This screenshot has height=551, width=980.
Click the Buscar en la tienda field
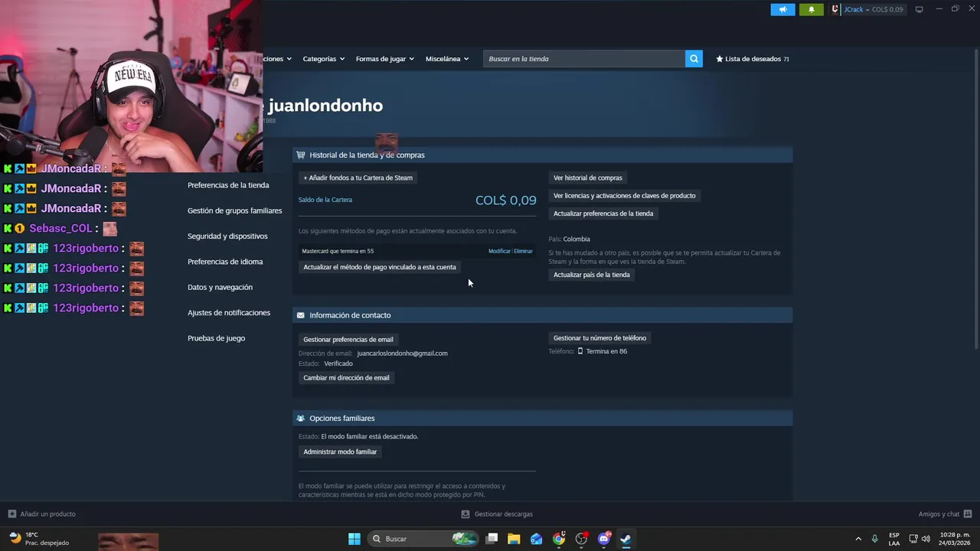click(x=583, y=59)
